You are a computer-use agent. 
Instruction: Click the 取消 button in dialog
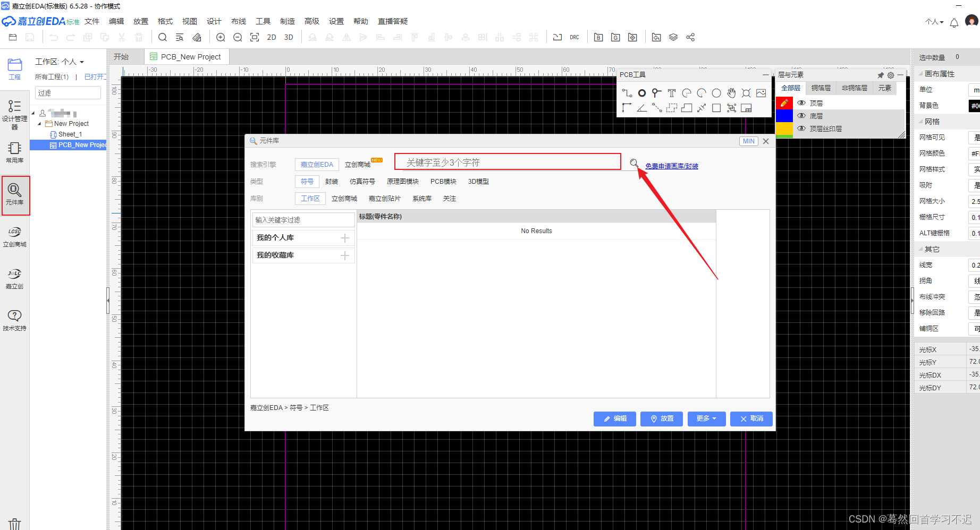pos(751,418)
